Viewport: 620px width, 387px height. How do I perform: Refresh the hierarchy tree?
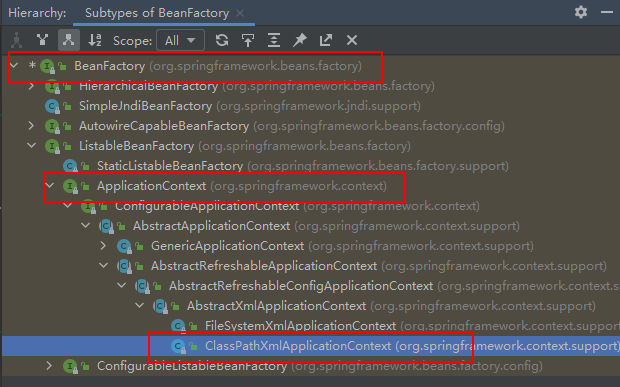[222, 40]
